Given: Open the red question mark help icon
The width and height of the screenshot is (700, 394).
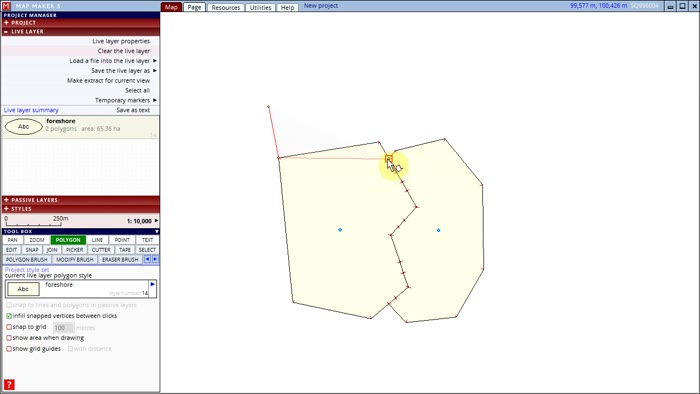Looking at the screenshot, I should 9,384.
